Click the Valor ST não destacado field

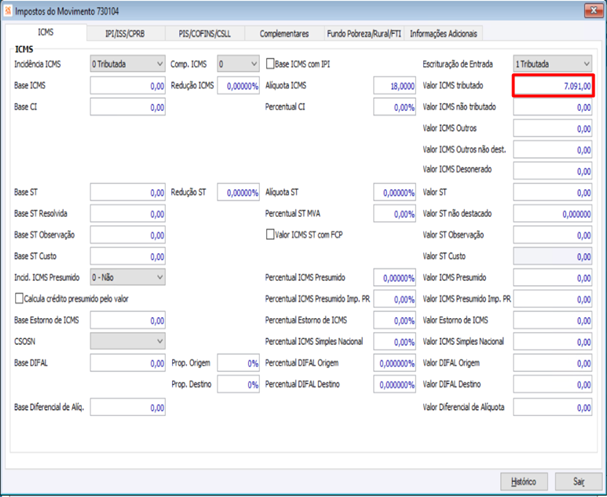pyautogui.click(x=552, y=213)
